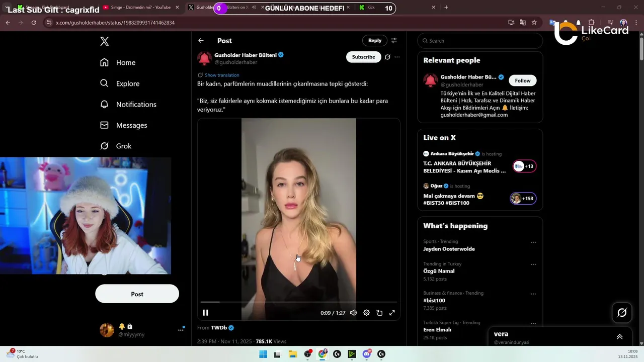The image size is (644, 362).
Task: Reload the current page
Action: click(34, 23)
